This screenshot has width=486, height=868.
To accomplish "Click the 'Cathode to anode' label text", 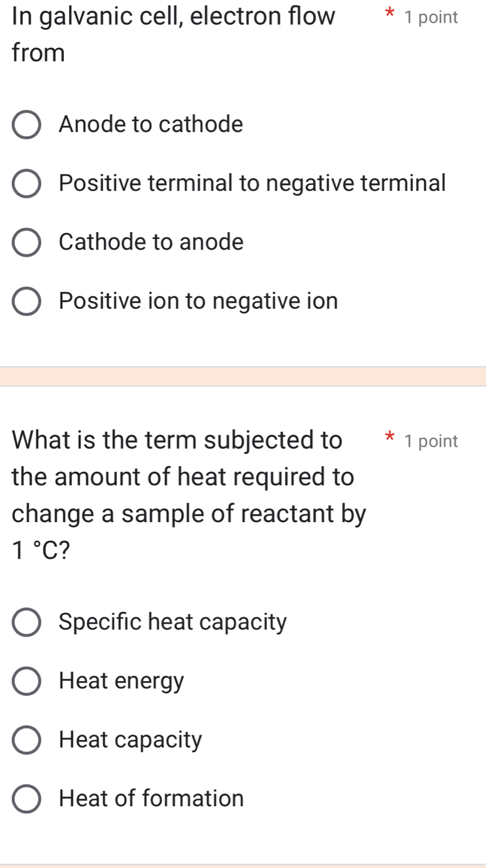I will coord(151,242).
